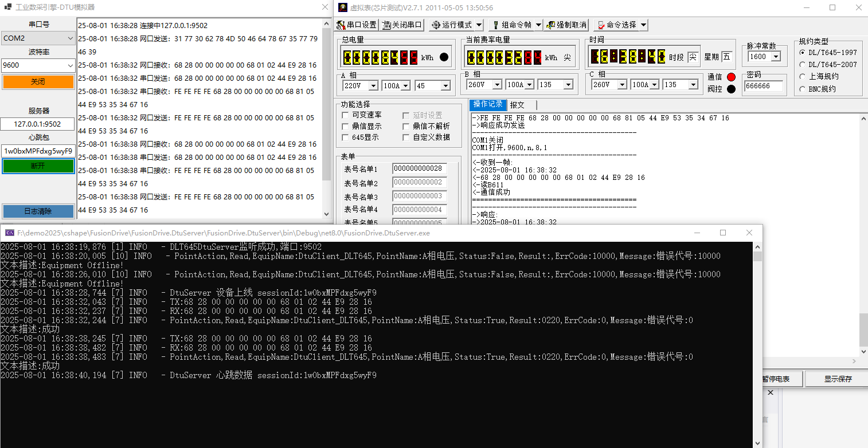
Task: Click 强制取消 in the toolbar
Action: tap(566, 25)
